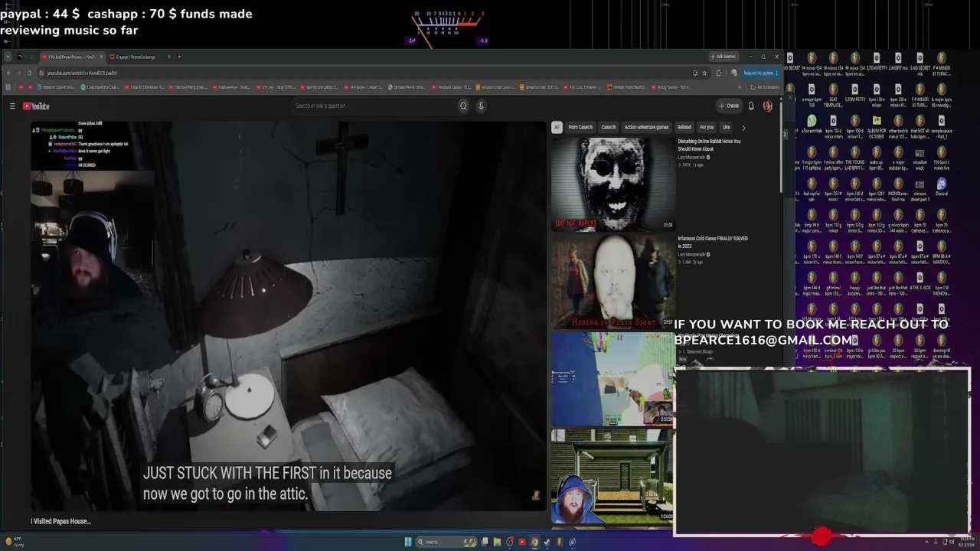The image size is (980, 551).
Task: Go forward with the browser forward arrow
Action: pos(19,73)
